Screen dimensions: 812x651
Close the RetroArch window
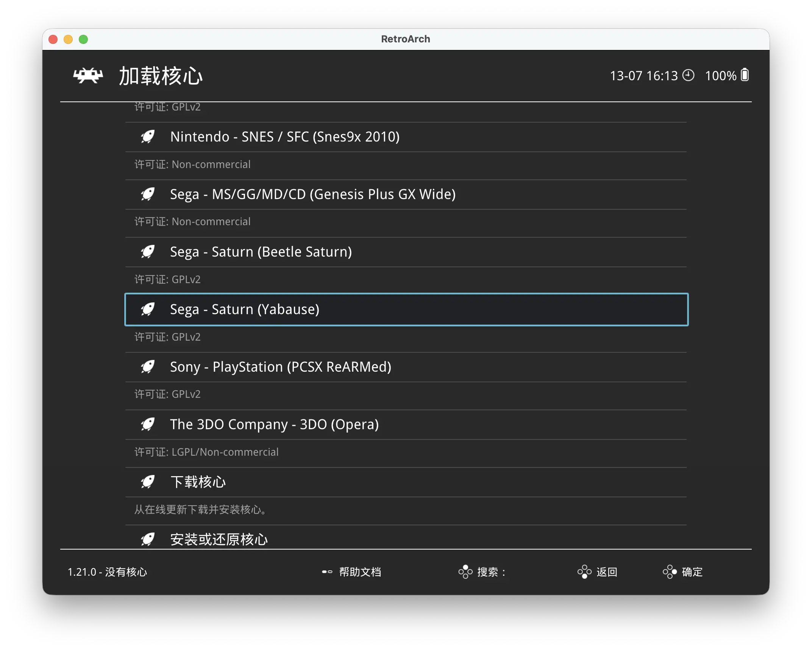point(53,39)
